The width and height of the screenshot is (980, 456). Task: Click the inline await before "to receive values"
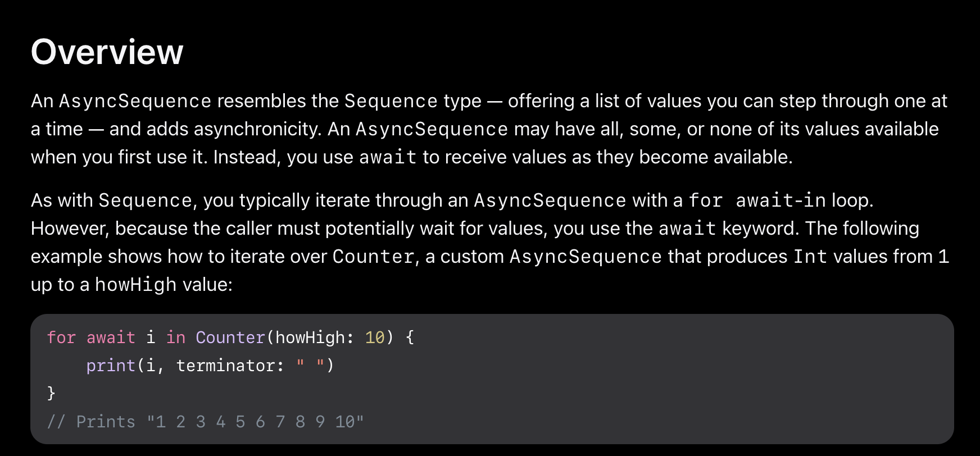(388, 157)
